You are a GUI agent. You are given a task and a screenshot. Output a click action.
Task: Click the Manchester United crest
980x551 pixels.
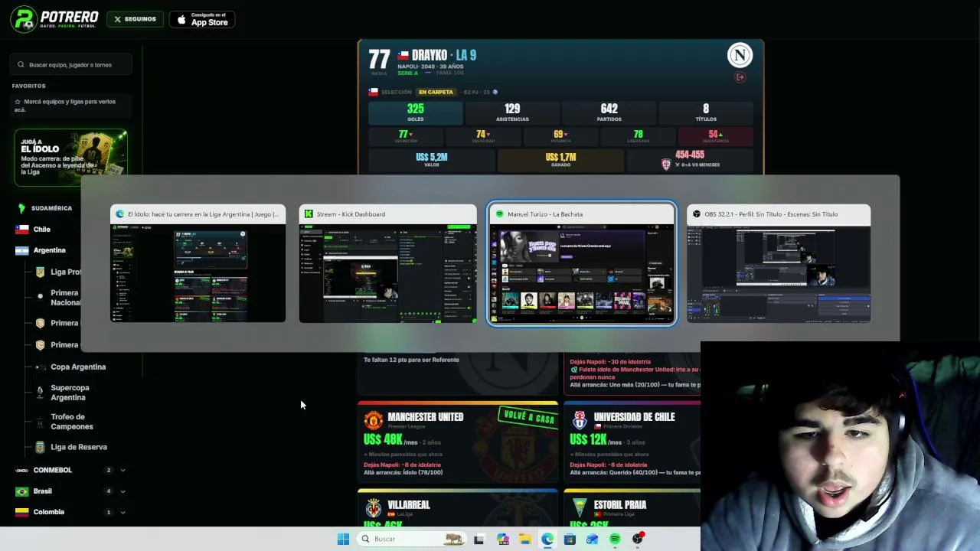coord(373,420)
